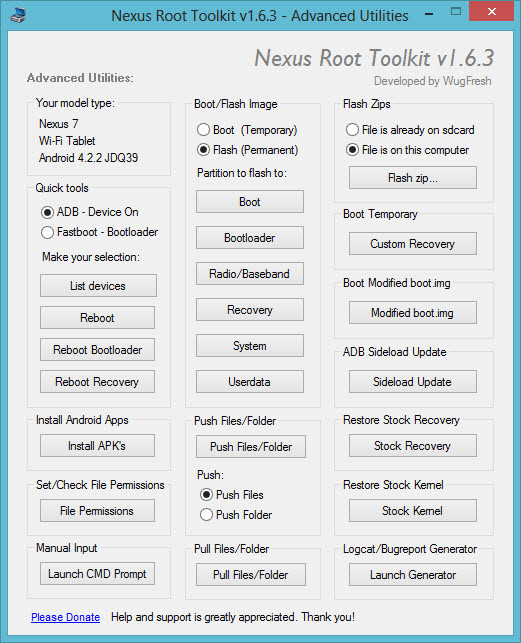
Task: Select ADB - Device On radio option
Action: tap(90, 212)
